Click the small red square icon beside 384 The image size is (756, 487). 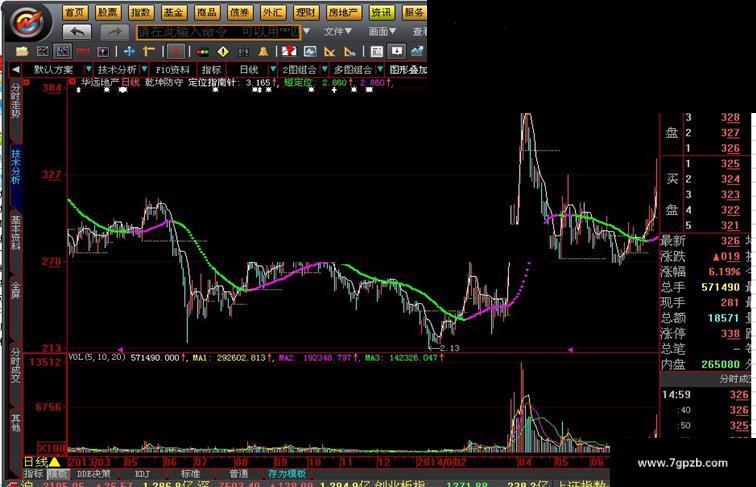(x=26, y=83)
